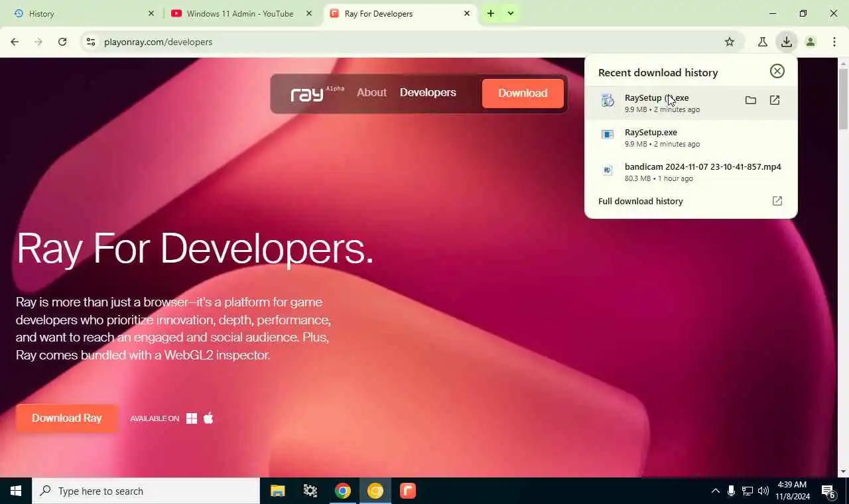View site information icon in address bar
This screenshot has width=849, height=504.
click(91, 42)
